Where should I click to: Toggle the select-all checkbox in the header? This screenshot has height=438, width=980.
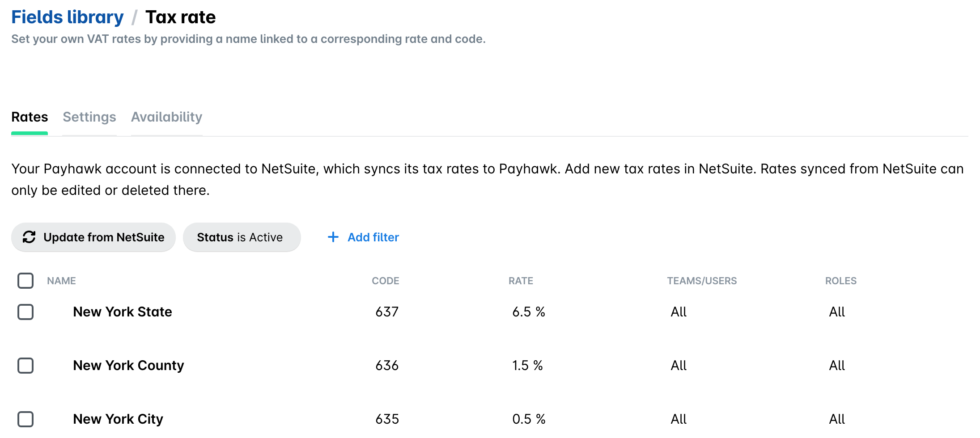(25, 281)
